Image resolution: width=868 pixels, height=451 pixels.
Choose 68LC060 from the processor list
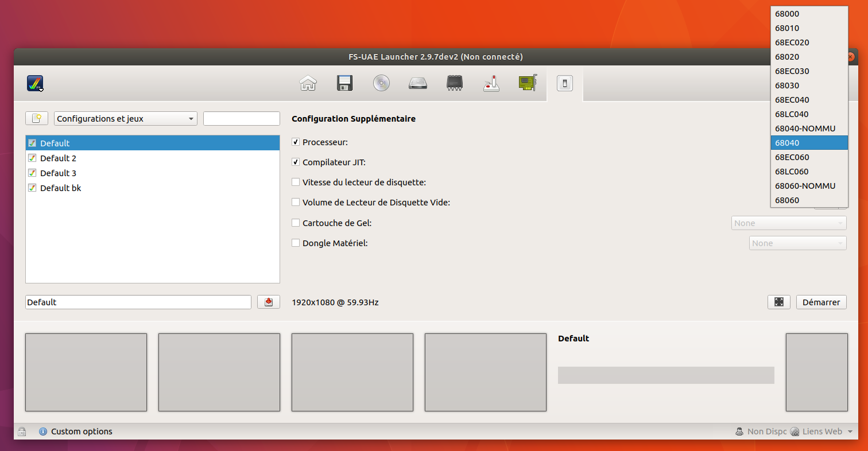tap(809, 172)
